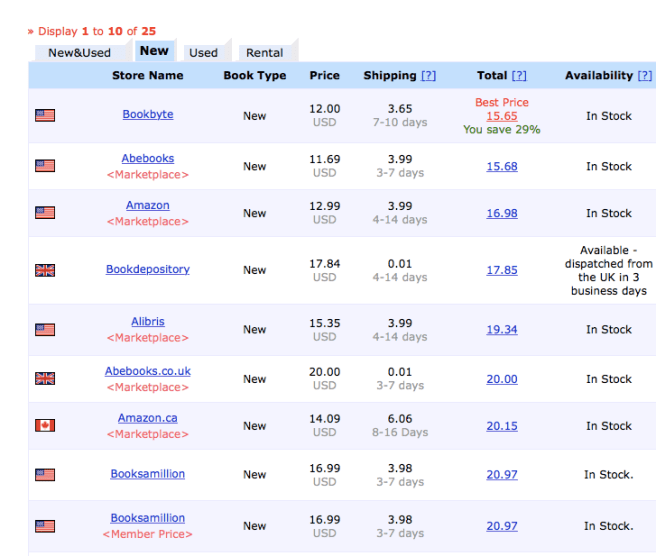Click the Canadian flag icon beside Amazon.ca

45,426
